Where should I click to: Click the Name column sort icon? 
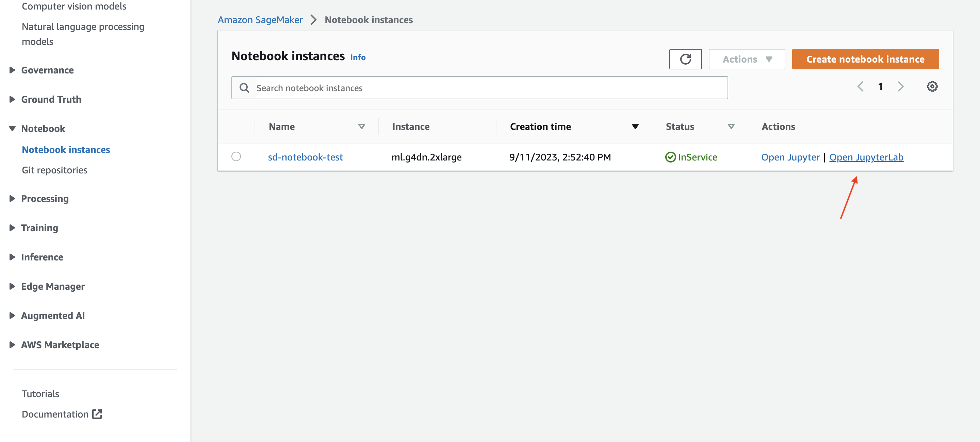click(361, 126)
